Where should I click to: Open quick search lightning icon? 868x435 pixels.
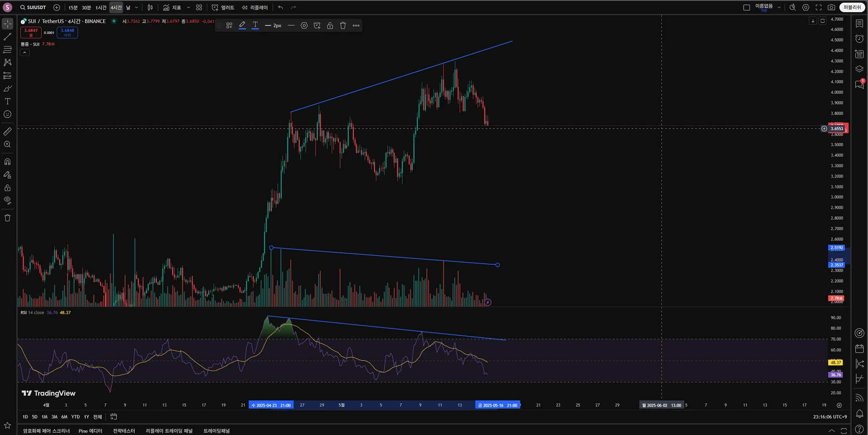tap(793, 8)
